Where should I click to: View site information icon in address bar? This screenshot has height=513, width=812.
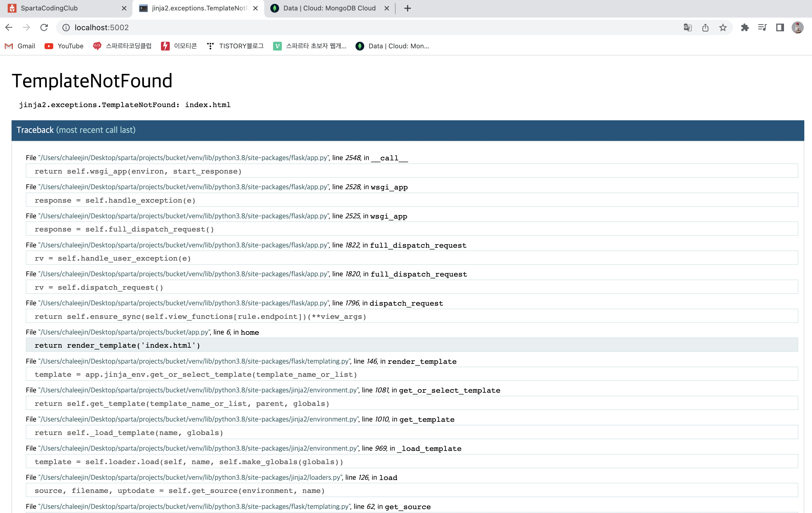tap(66, 27)
